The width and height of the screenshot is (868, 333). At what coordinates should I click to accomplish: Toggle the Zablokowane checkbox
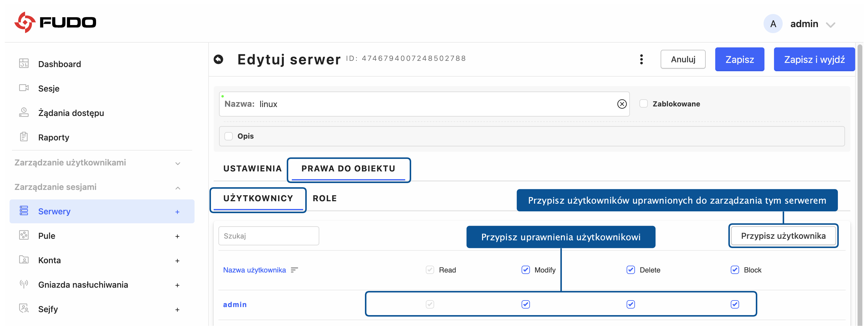coord(643,104)
